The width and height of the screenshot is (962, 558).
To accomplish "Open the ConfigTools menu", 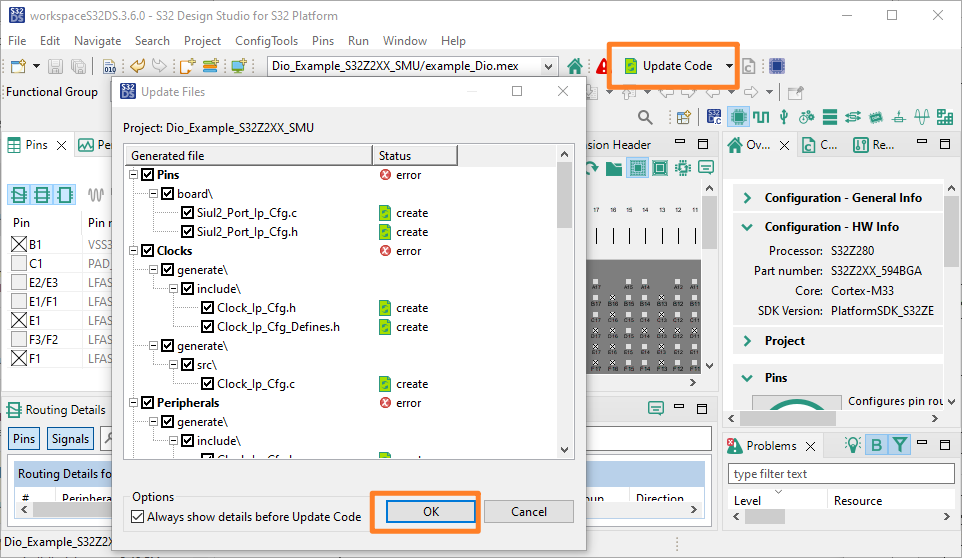I will 266,41.
